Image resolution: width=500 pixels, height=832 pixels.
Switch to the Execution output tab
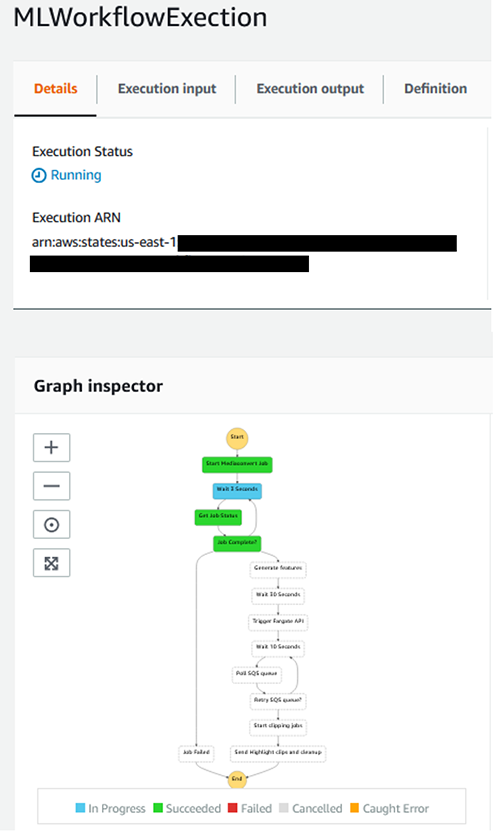[x=310, y=89]
